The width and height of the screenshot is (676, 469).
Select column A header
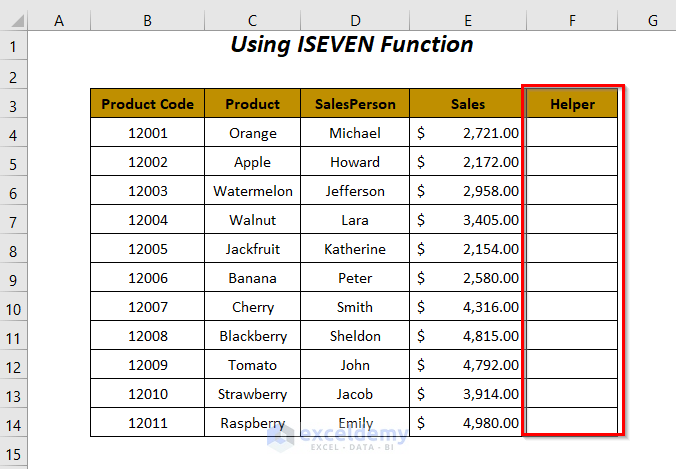point(59,20)
